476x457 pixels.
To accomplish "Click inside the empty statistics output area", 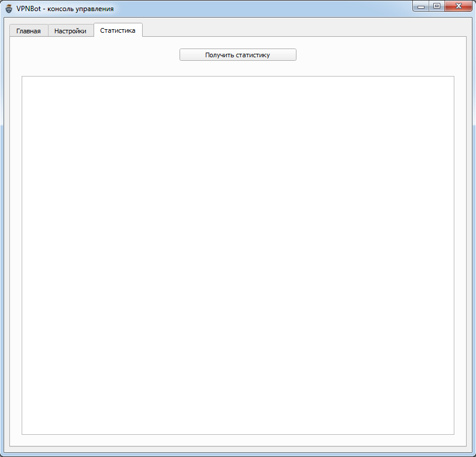I will [x=237, y=255].
